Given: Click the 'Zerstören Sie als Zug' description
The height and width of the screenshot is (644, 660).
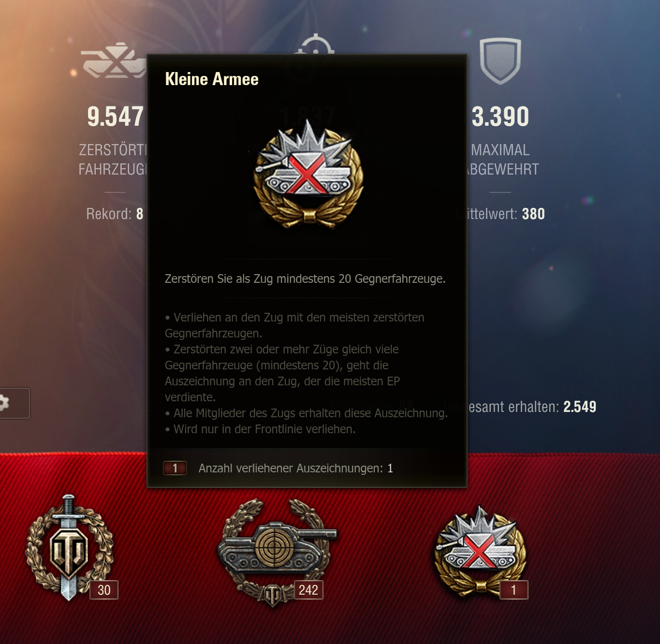Looking at the screenshot, I should pos(305,279).
